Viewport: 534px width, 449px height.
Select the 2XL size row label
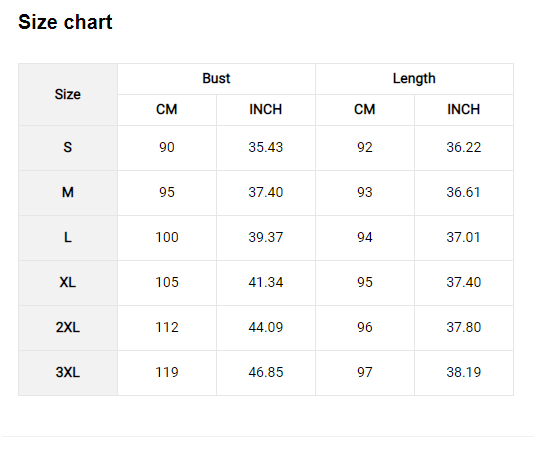[68, 327]
